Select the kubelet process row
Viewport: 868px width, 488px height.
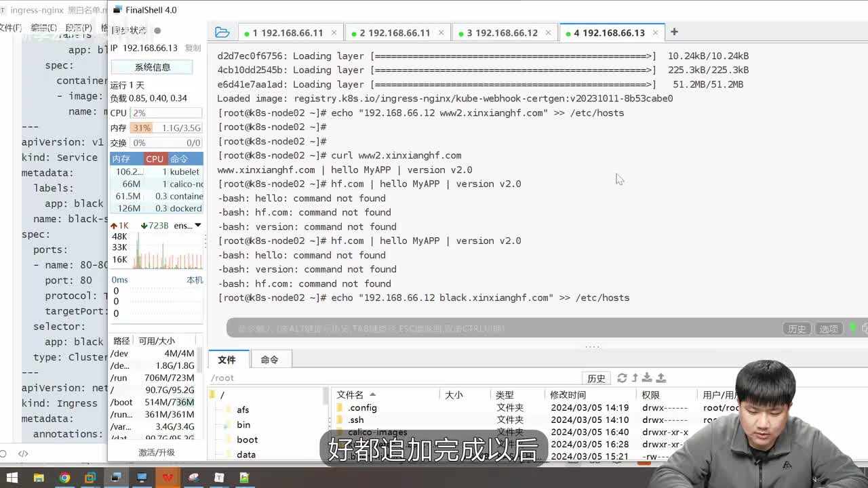(x=157, y=171)
